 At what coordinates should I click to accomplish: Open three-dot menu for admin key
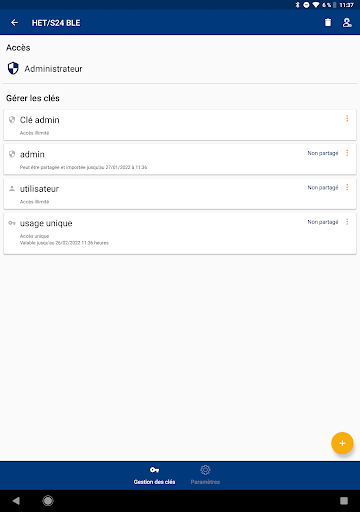347,153
